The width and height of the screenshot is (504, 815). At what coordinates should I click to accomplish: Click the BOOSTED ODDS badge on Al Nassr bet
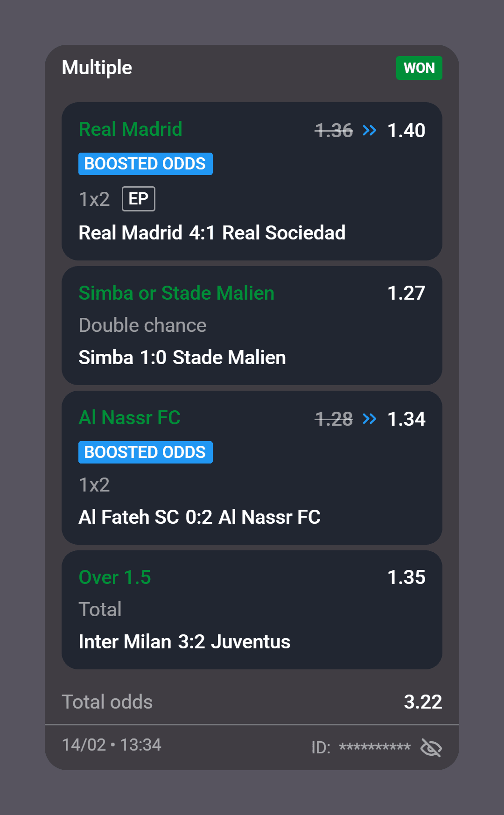tap(145, 452)
